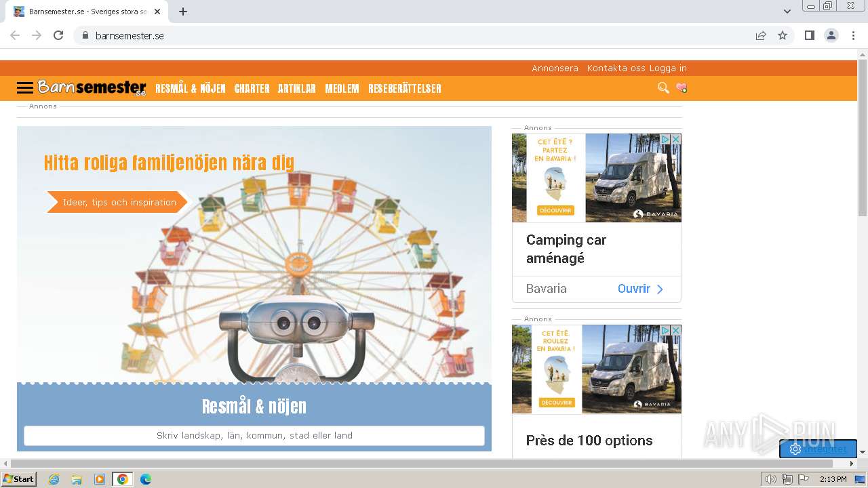Select Chrome in the taskbar
This screenshot has height=488, width=868.
[x=122, y=479]
